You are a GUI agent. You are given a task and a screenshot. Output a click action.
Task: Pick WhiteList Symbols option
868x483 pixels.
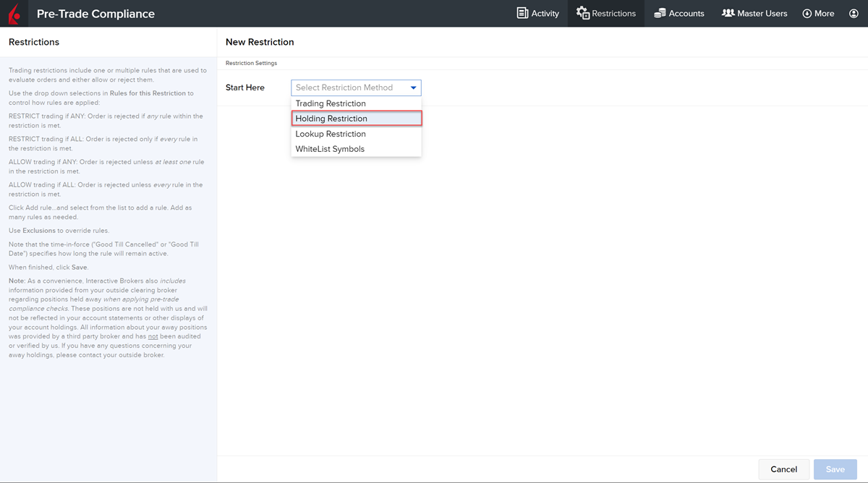356,149
